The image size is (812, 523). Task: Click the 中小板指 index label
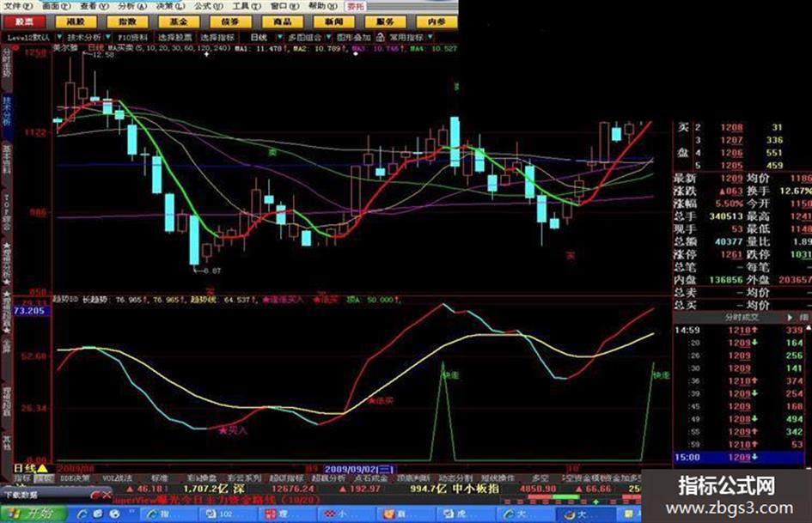[476, 489]
